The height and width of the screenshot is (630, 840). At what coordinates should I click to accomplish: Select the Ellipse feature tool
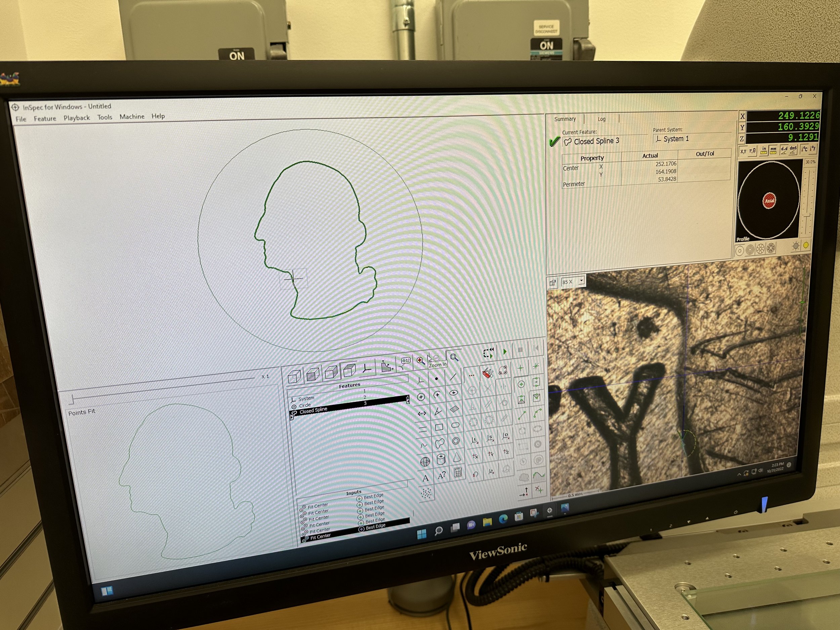click(453, 393)
